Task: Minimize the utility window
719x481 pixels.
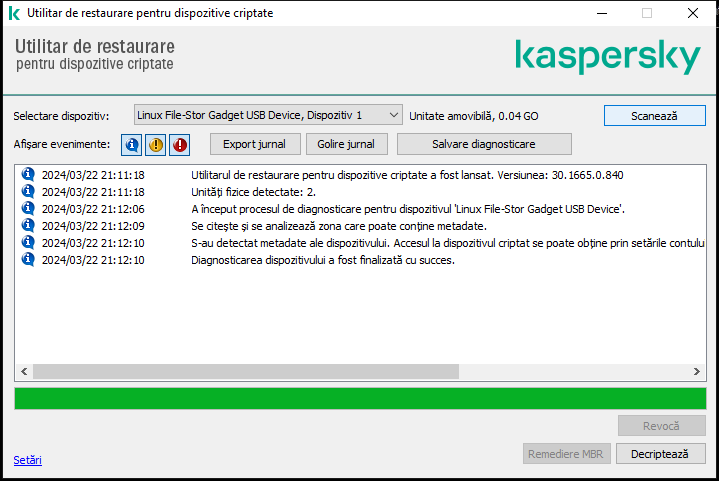Action: click(602, 13)
